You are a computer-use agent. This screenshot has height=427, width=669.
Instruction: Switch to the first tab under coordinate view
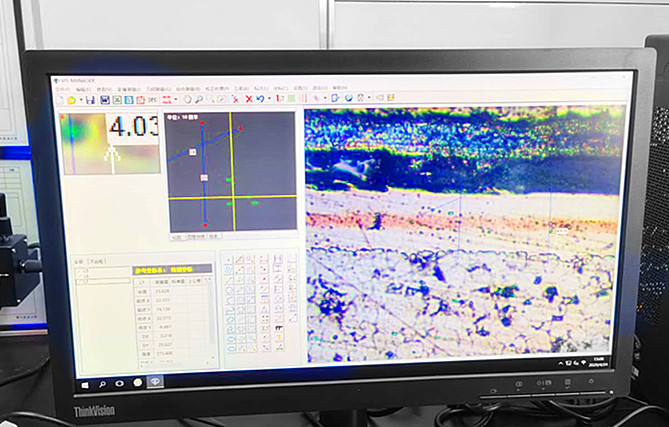(176, 237)
